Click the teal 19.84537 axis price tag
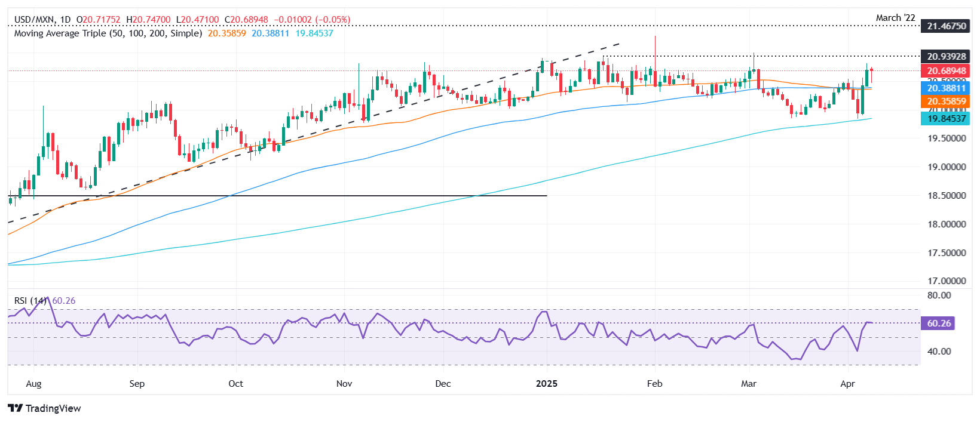The height and width of the screenshot is (422, 980). [946, 119]
